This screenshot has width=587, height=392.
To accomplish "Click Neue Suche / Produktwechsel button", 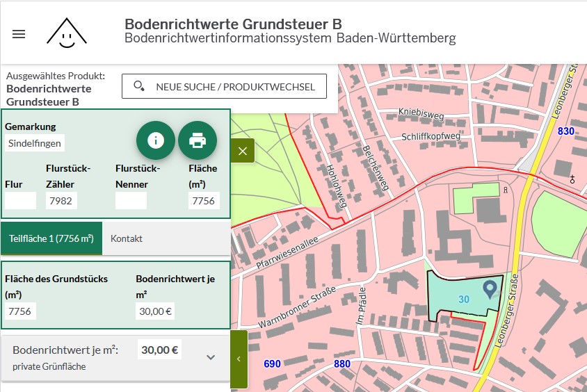I will [x=224, y=87].
